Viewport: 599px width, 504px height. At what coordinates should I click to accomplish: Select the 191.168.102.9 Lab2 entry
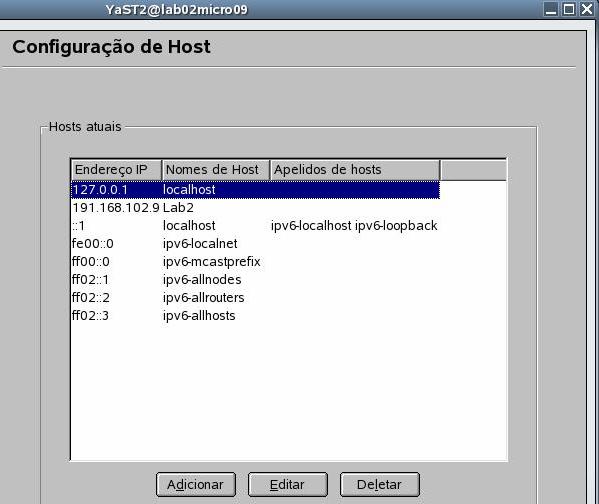tap(255, 208)
